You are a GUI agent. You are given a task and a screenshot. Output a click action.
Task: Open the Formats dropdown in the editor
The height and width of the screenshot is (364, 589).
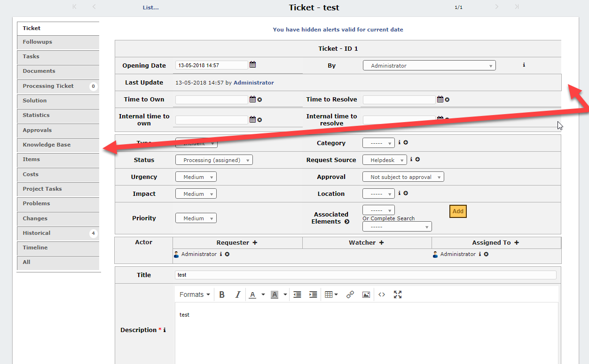194,294
